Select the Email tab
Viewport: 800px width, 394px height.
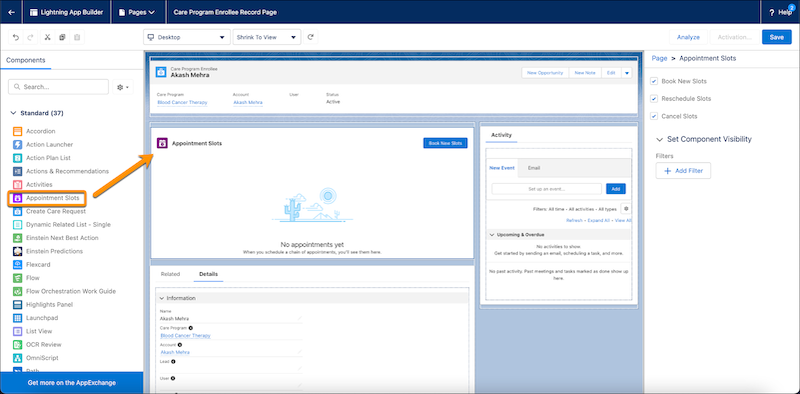click(x=534, y=168)
